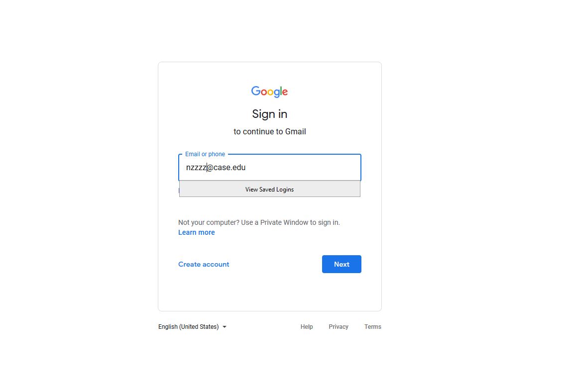
Task: Click the red 'e' in Google logo
Action: point(285,92)
